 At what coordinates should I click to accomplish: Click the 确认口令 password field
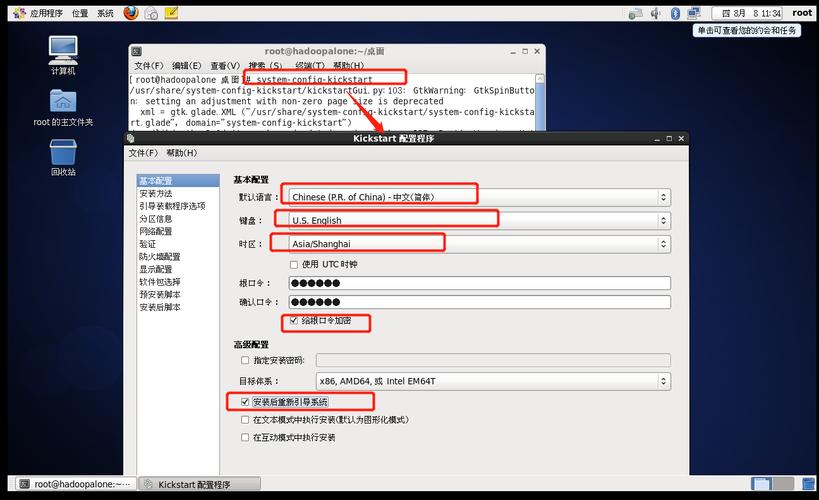click(479, 302)
